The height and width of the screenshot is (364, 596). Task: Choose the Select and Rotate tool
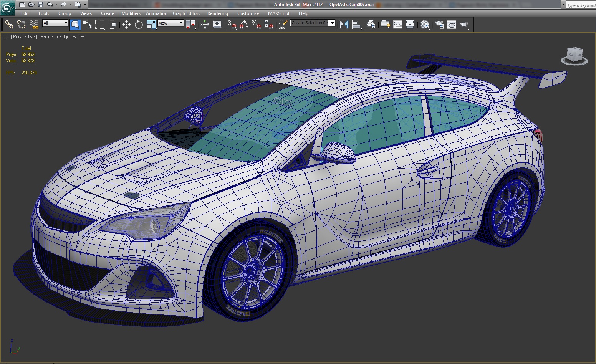[139, 25]
